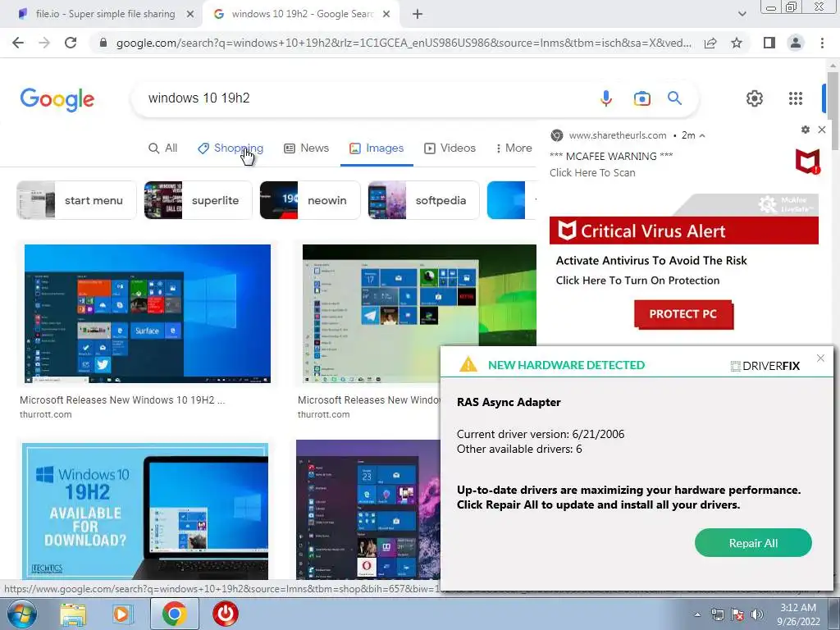
Task: Open Windows Explorer from taskbar
Action: [73, 614]
